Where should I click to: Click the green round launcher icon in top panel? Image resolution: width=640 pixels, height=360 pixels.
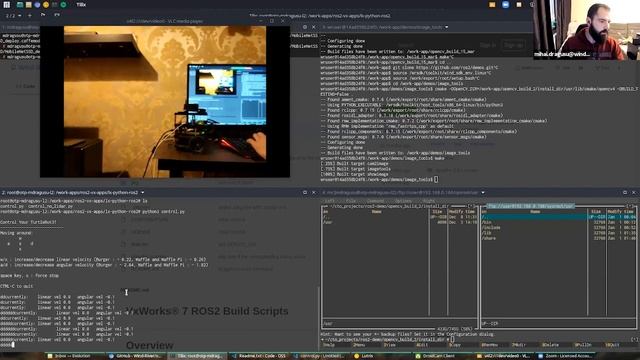tap(63, 5)
